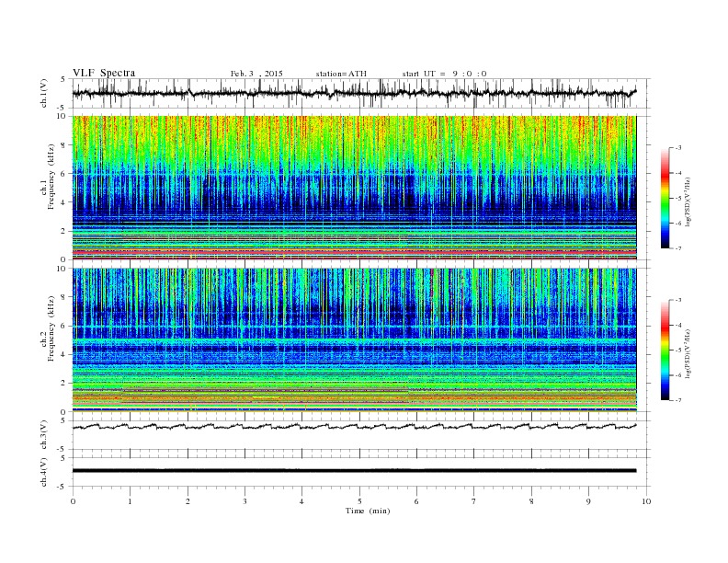Click the ch.2 spectrogram panel
728x563 pixels.
click(354, 340)
